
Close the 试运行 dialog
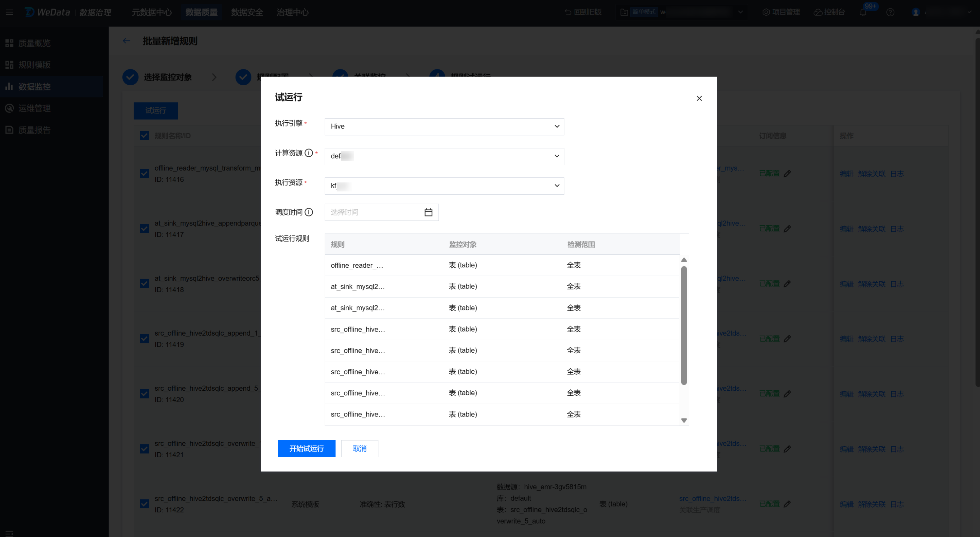699,98
